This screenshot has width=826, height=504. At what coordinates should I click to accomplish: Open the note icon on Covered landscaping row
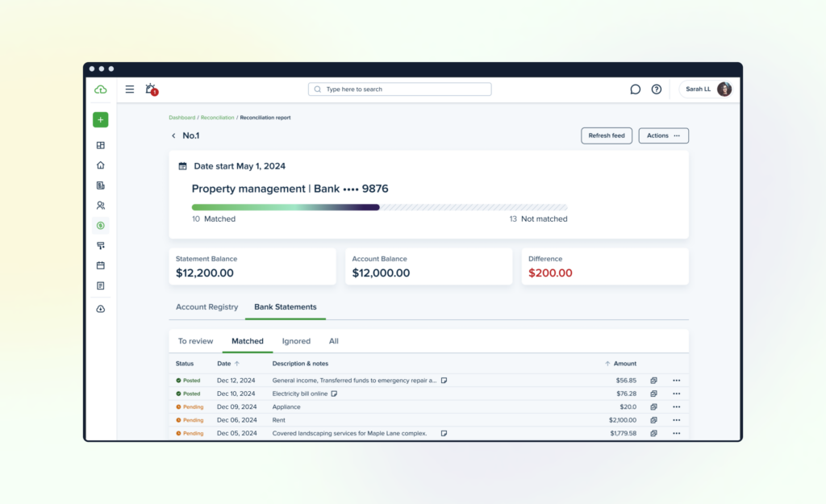444,433
